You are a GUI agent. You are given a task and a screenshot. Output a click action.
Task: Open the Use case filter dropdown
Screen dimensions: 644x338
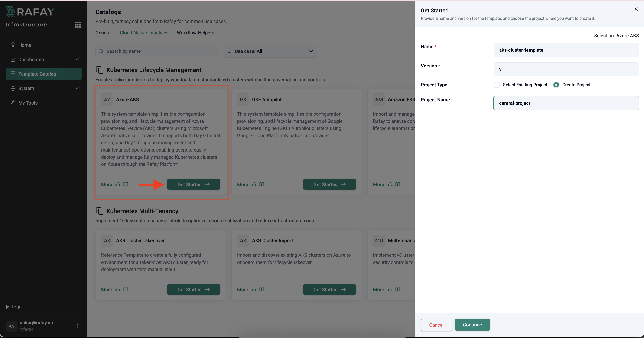click(270, 51)
